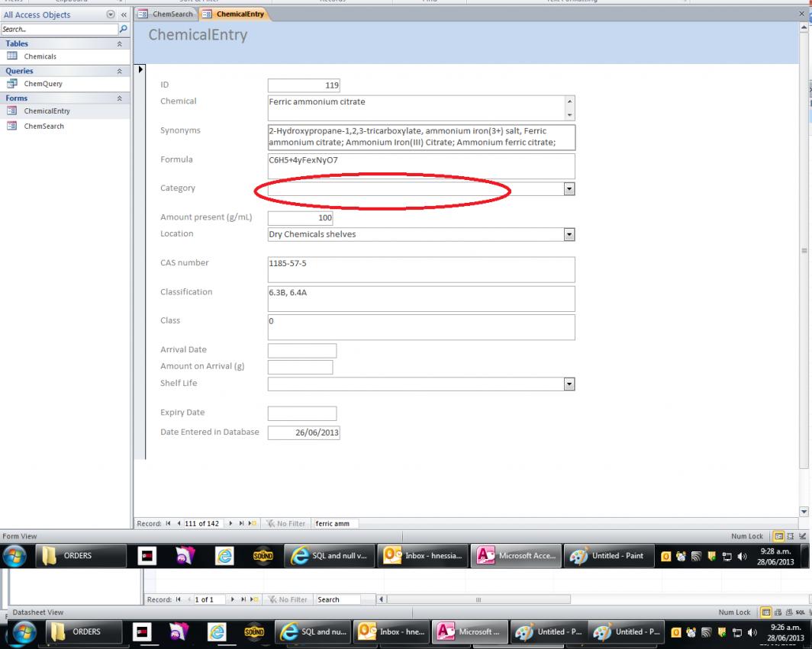Click Date Entered field showing 26/06/2013
This screenshot has width=812, height=649.
point(304,432)
